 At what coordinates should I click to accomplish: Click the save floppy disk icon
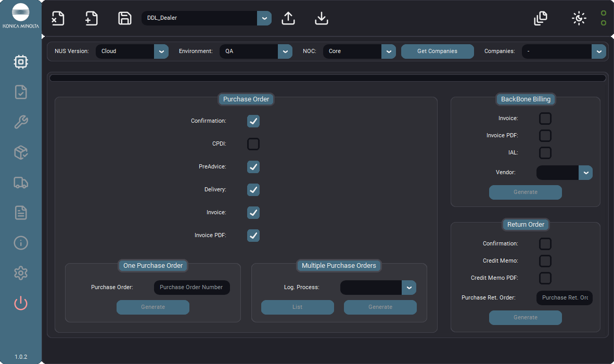pyautogui.click(x=125, y=18)
